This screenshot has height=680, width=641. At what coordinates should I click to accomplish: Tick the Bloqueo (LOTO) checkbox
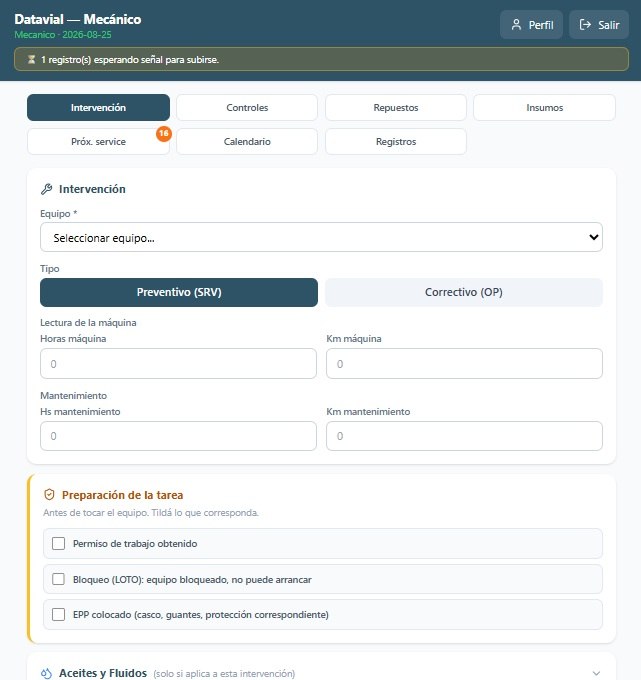point(59,579)
